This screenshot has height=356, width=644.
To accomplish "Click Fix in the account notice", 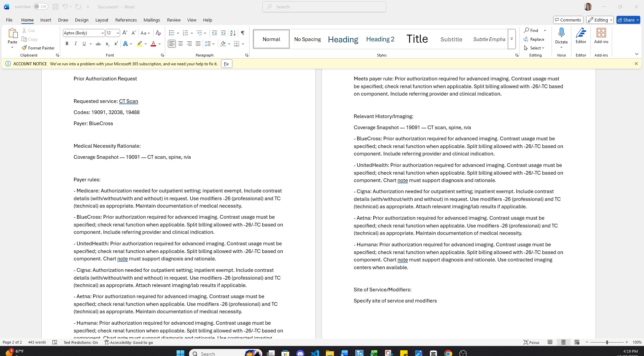I will tap(226, 64).
